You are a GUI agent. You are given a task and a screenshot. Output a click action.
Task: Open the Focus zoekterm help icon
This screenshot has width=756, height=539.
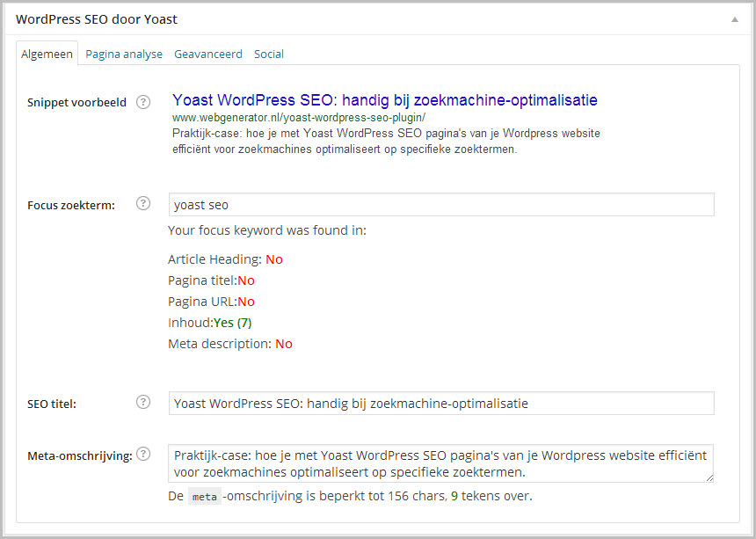point(142,203)
